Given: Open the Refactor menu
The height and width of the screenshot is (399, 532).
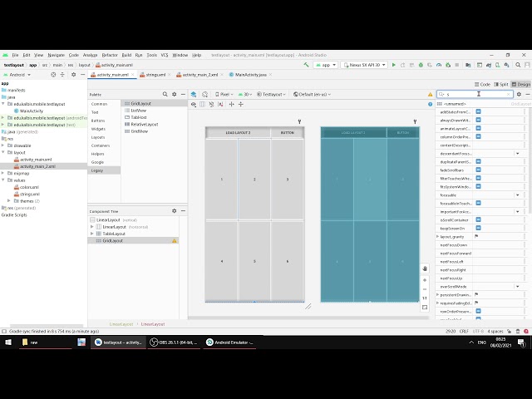Looking at the screenshot, I should (x=110, y=55).
